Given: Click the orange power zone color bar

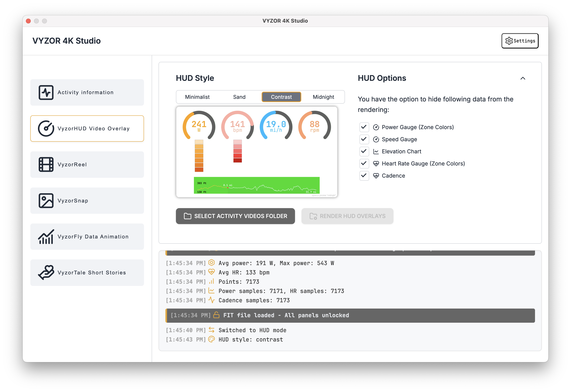Looking at the screenshot, I should pos(199,156).
